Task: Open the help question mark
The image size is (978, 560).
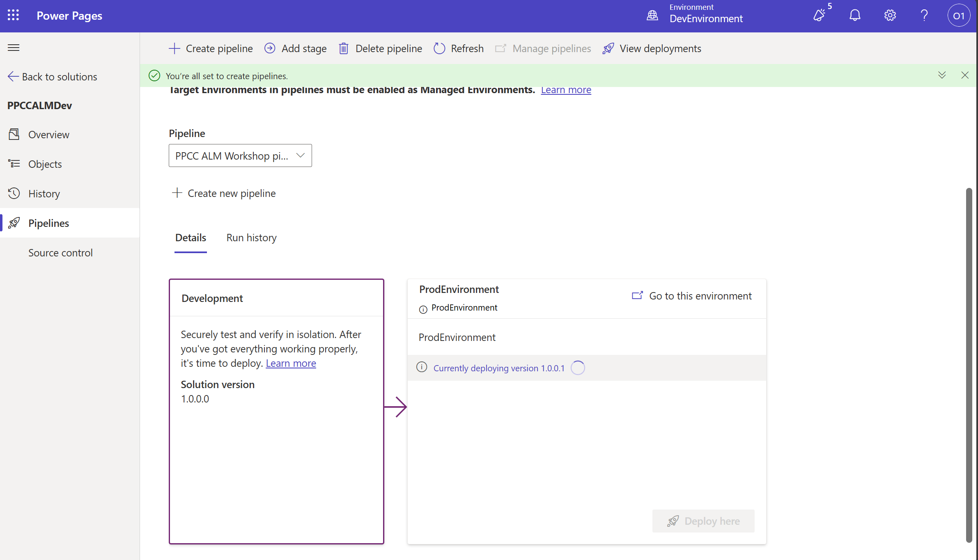Action: (924, 16)
